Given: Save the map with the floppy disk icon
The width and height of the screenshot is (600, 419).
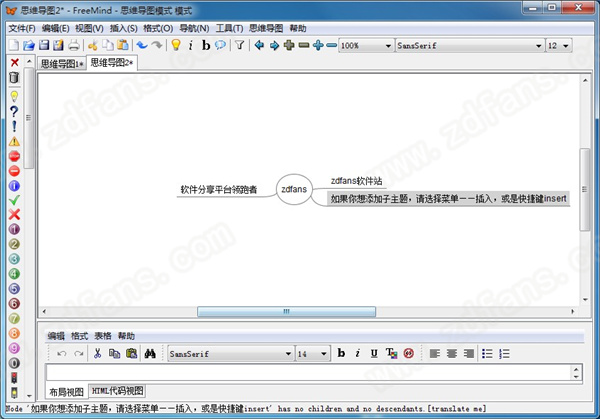Looking at the screenshot, I should (44, 45).
